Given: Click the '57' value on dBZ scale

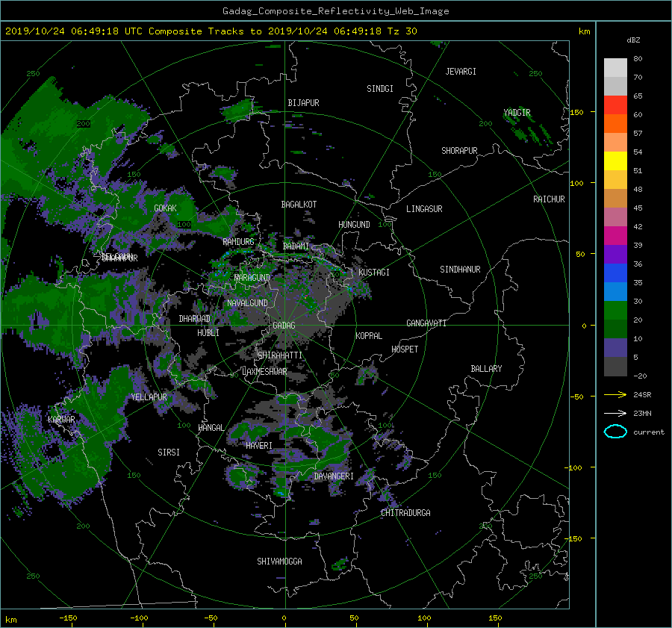Looking at the screenshot, I should coord(638,134).
